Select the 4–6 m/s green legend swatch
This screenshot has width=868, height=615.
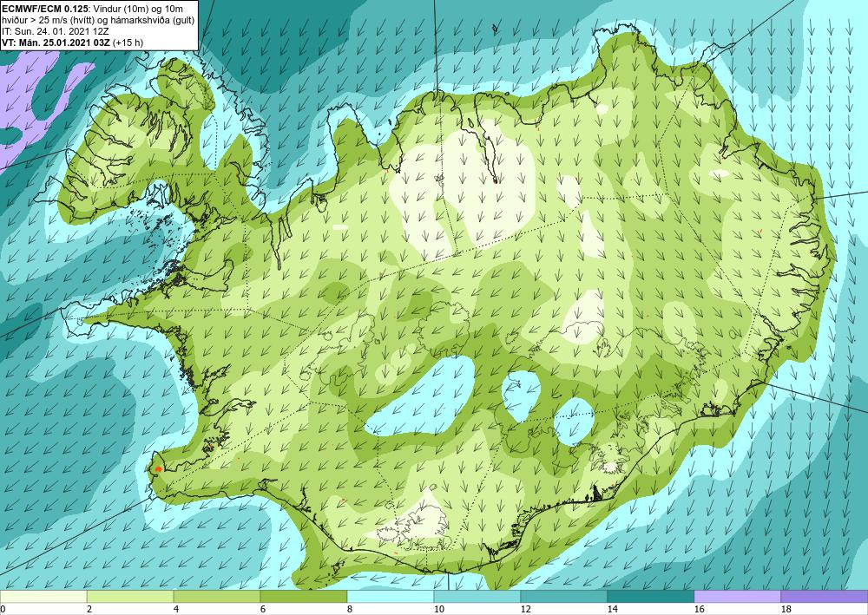tap(216, 596)
